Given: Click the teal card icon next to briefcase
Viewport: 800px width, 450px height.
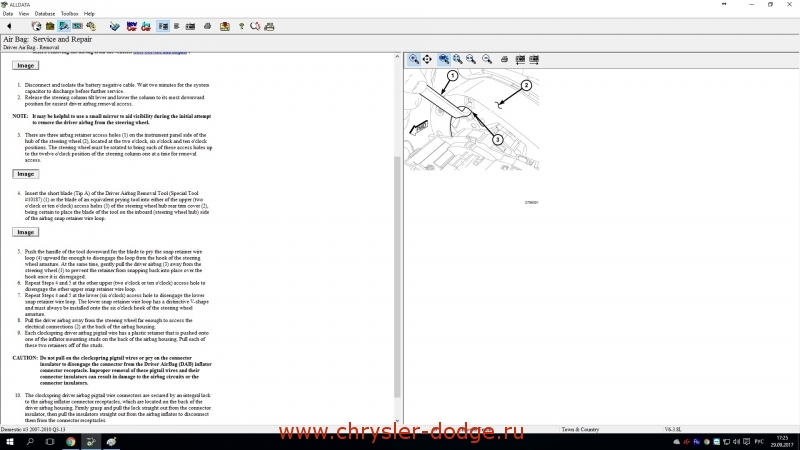Looking at the screenshot, I should 78,26.
